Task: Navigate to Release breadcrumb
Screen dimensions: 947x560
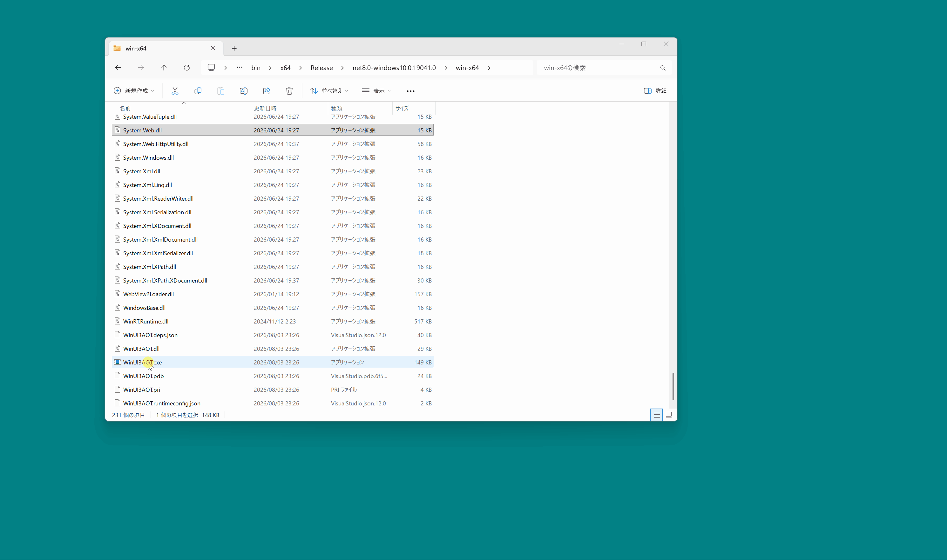Action: (x=322, y=68)
